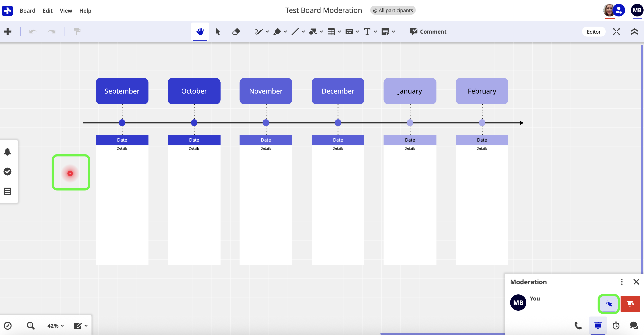Stop presenting with red button
This screenshot has width=644, height=335.
[x=630, y=304]
